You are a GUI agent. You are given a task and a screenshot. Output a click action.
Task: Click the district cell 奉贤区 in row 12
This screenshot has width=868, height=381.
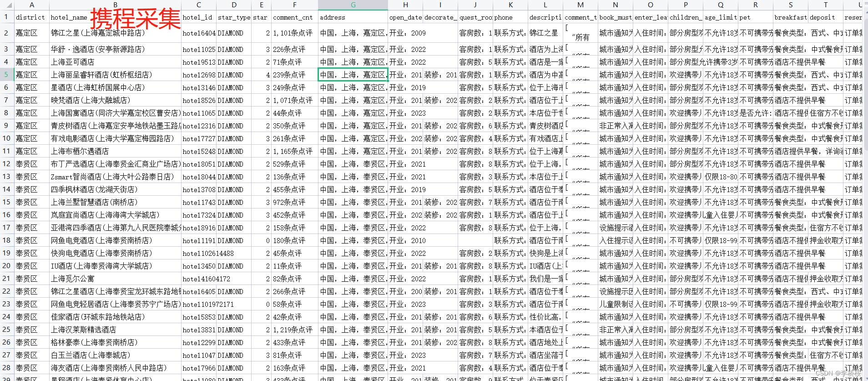[x=32, y=164]
